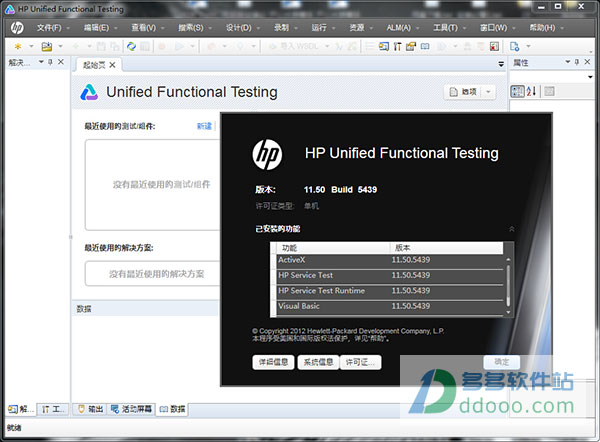Click the Unified Functional Testing start page logo
This screenshot has width=600, height=442.
pyautogui.click(x=89, y=92)
